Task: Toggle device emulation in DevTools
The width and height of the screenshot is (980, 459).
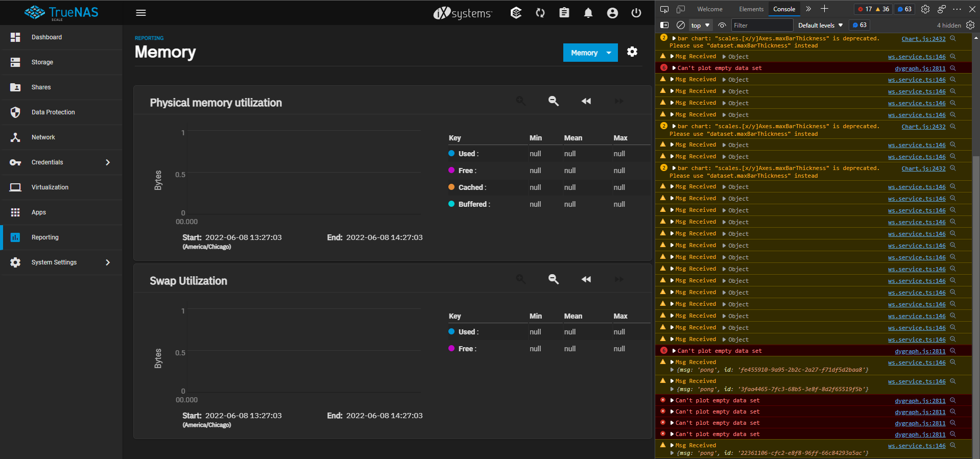Action: point(681,9)
